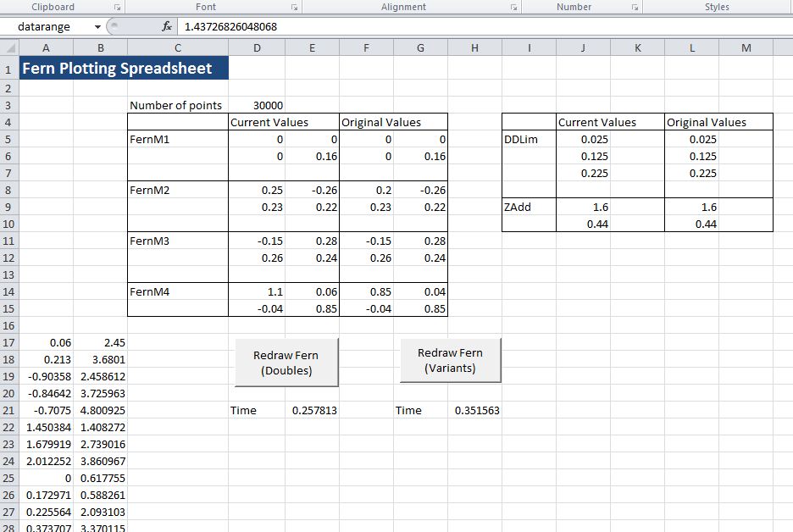Screen dimensions: 793x532
Task: Select column J header
Action: point(583,48)
